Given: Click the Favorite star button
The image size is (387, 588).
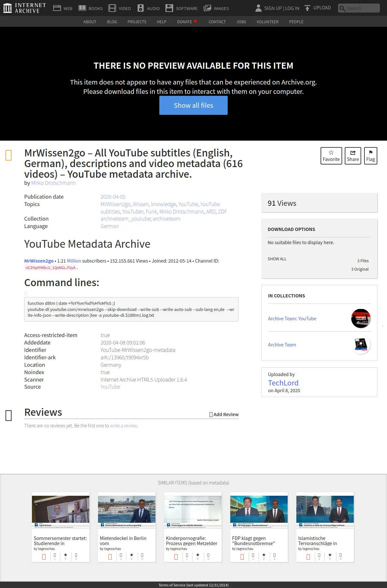Looking at the screenshot, I should click(331, 156).
